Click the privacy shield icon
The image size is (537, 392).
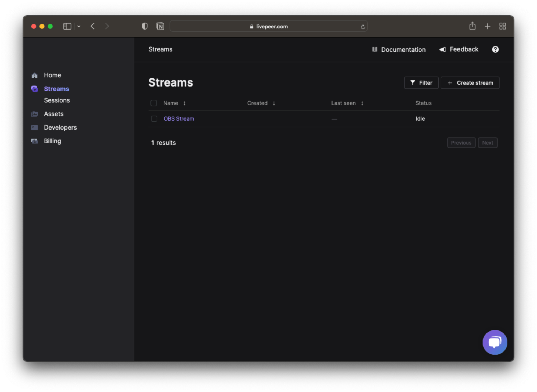pyautogui.click(x=145, y=26)
